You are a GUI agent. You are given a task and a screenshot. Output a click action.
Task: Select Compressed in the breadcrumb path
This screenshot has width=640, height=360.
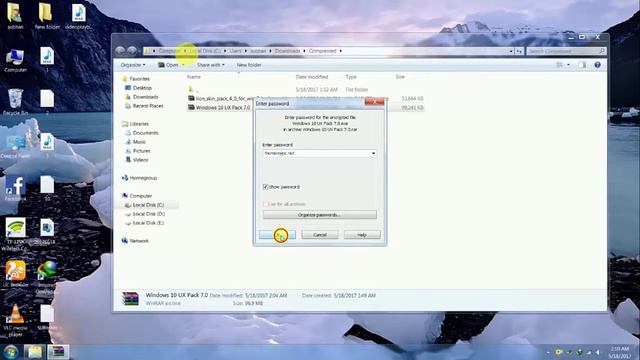point(322,51)
